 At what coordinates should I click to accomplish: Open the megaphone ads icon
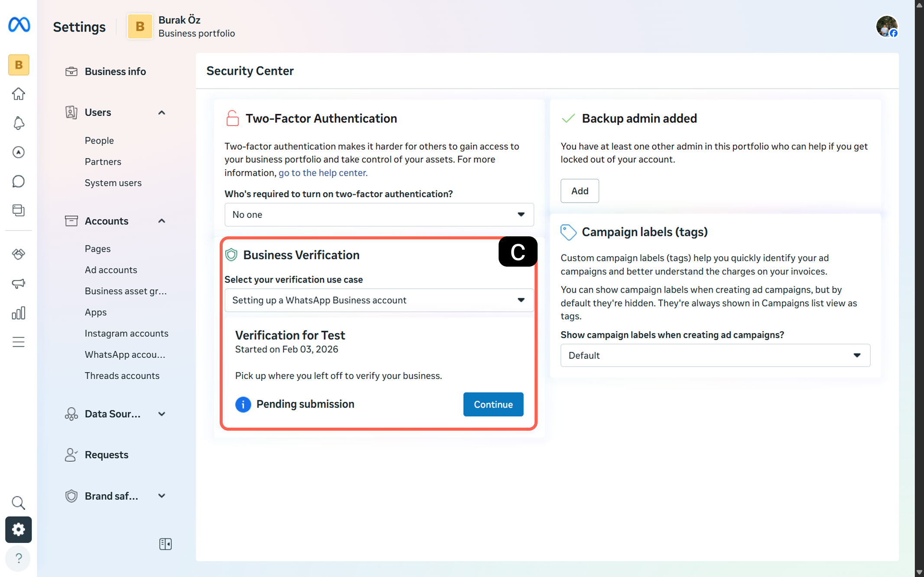pos(19,284)
